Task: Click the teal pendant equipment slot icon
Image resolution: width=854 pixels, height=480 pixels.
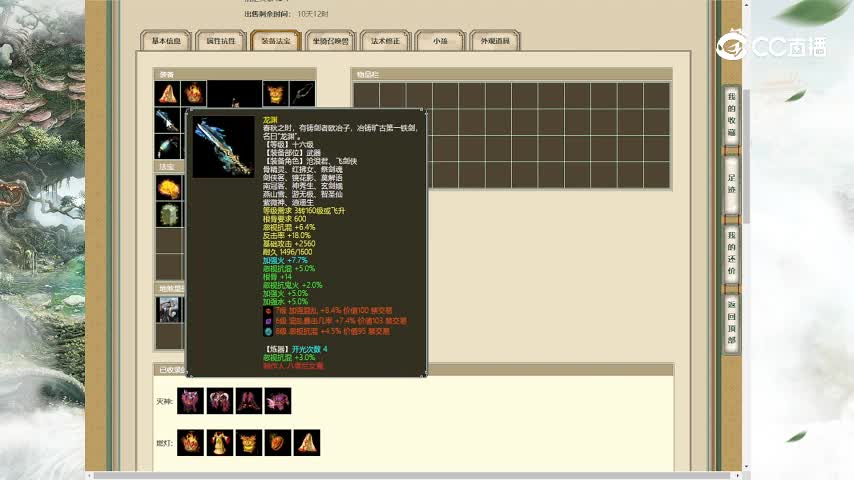Action: (x=167, y=146)
